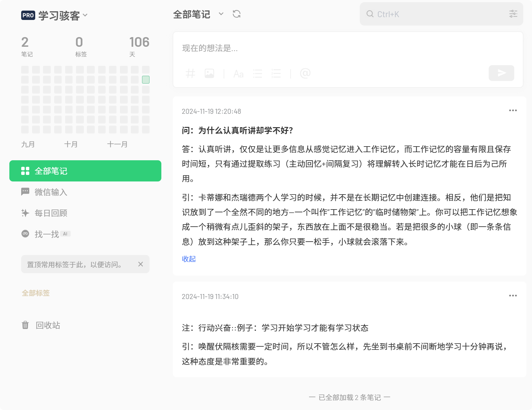Click the sync refresh icon

[236, 14]
